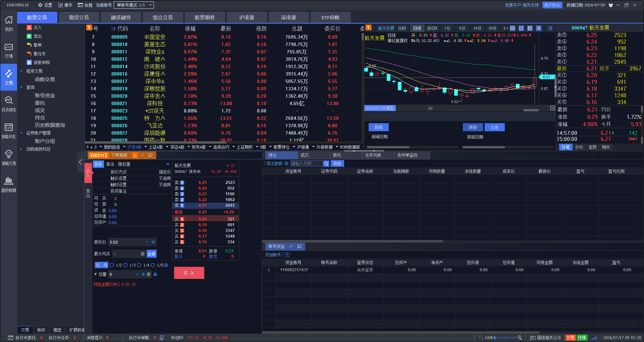
Task: Select the 1/4 position radio button
Action: click(140, 265)
